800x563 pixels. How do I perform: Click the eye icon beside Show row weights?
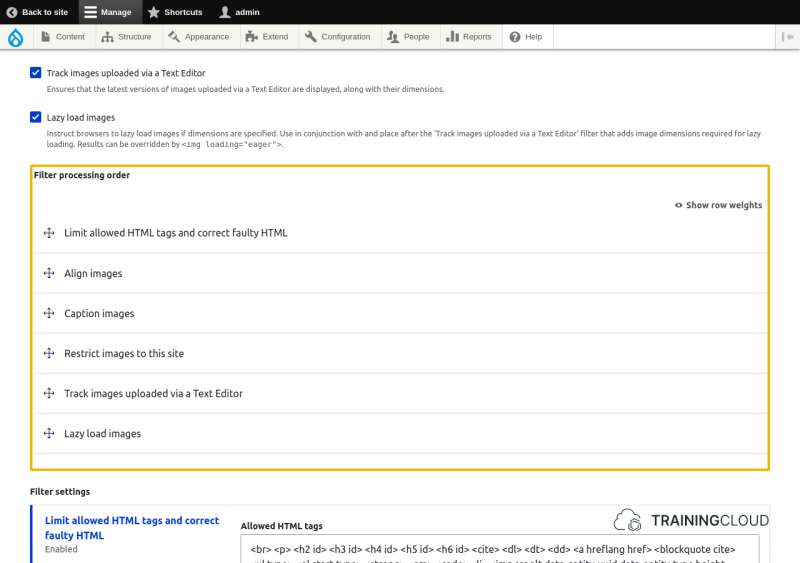tap(679, 205)
